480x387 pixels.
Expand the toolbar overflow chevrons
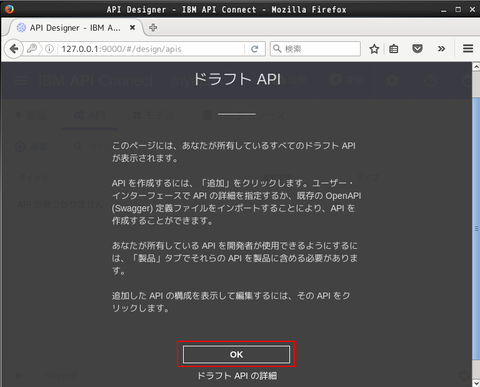(x=441, y=49)
